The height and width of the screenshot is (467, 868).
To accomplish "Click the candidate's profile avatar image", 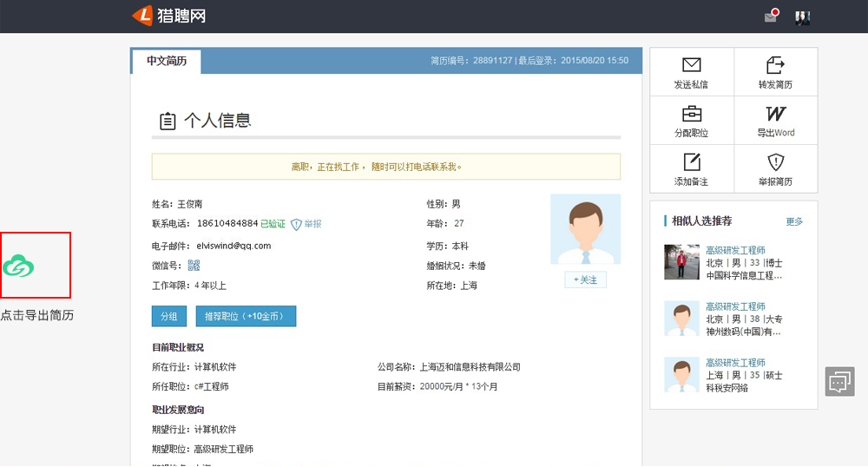I will click(585, 229).
